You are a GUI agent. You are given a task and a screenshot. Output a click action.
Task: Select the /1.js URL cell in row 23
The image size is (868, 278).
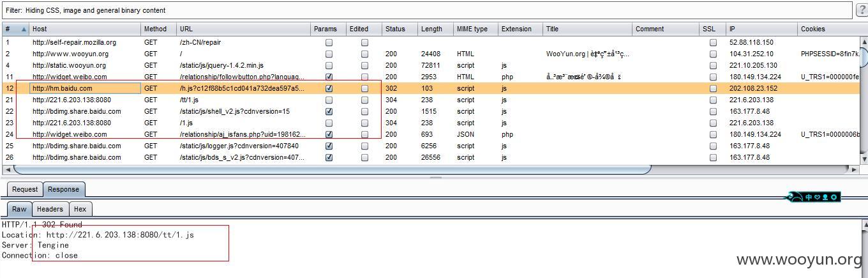244,123
